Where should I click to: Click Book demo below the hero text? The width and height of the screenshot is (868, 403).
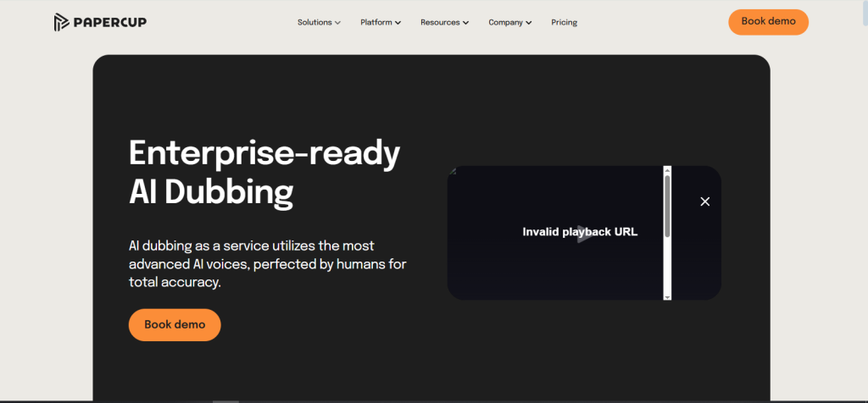175,325
